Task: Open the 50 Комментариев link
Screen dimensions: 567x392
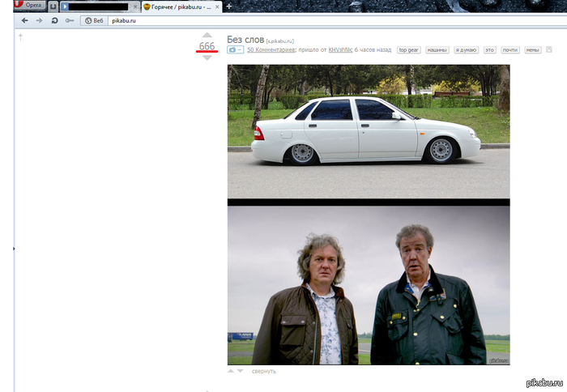Action: (271, 50)
